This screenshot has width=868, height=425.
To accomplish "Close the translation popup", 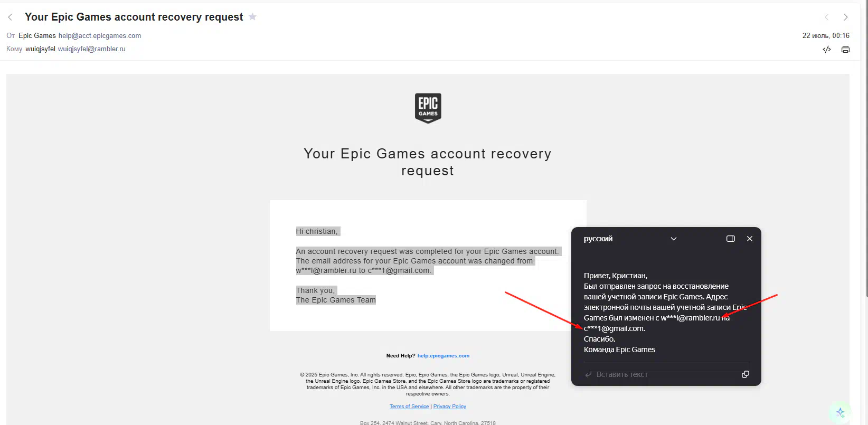I will (x=750, y=239).
